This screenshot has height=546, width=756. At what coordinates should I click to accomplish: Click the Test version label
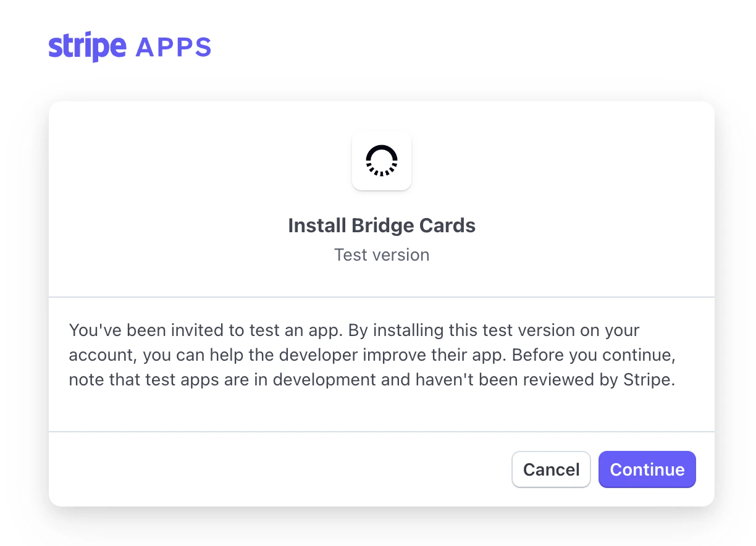[381, 254]
